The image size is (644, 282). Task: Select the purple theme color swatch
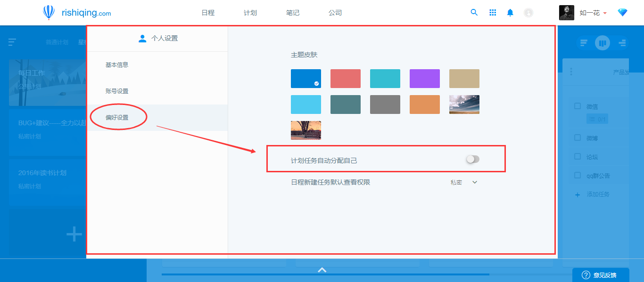coord(424,79)
